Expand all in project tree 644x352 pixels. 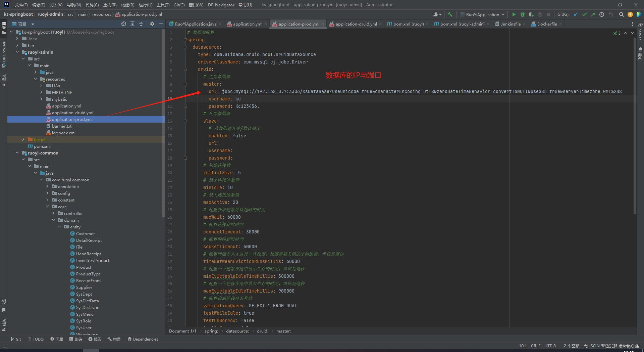pos(132,24)
